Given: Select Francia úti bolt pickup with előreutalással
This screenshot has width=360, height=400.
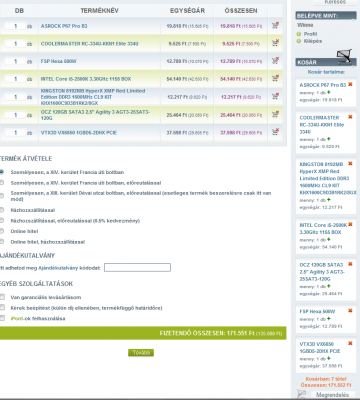Looking at the screenshot, I should click(x=2, y=183).
